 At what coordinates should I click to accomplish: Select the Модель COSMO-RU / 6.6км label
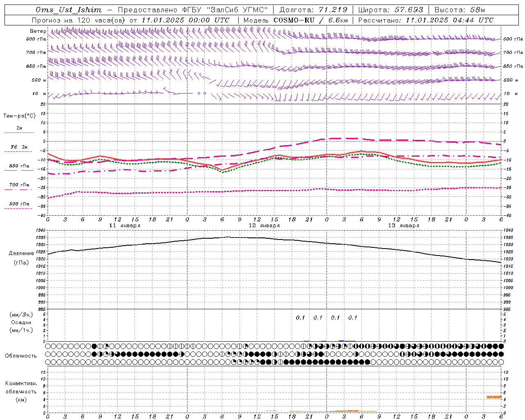tap(296, 20)
